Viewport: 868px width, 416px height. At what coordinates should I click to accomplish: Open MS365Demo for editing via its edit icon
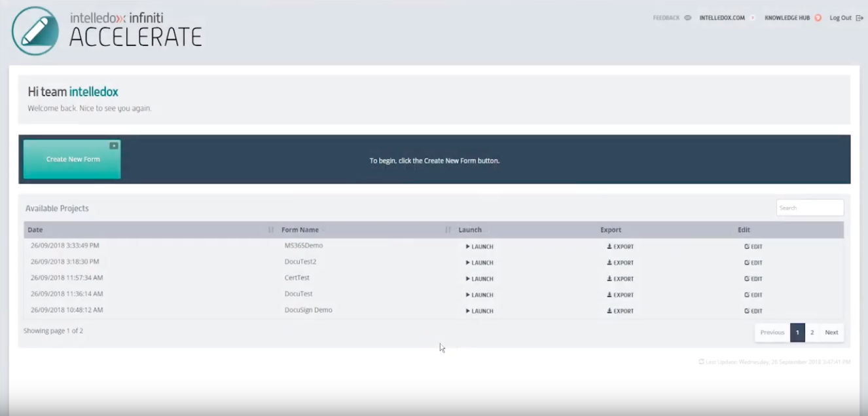coord(746,246)
